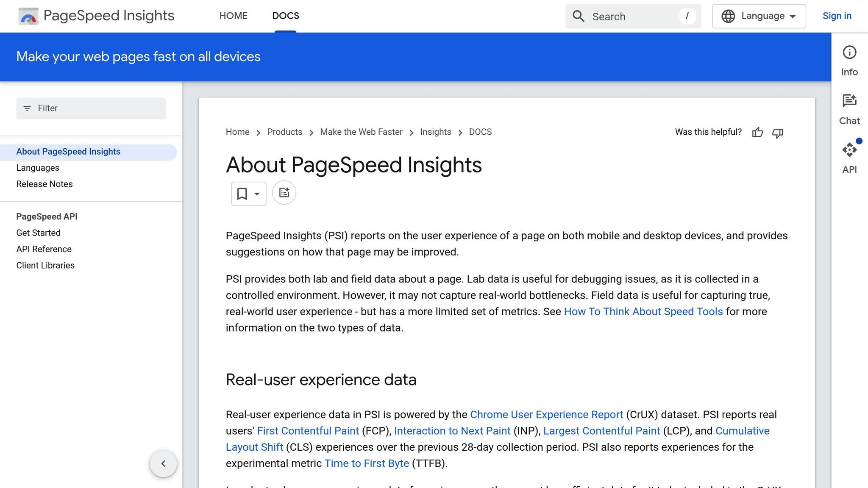Collapse the left navigation sidebar
Screen dimensions: 868x488
coord(163,463)
